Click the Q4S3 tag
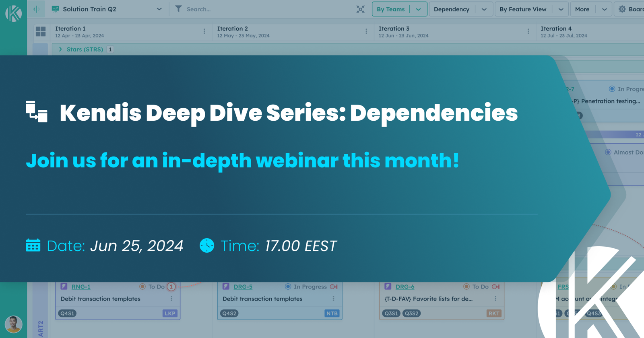644x338 pixels. pyautogui.click(x=594, y=313)
